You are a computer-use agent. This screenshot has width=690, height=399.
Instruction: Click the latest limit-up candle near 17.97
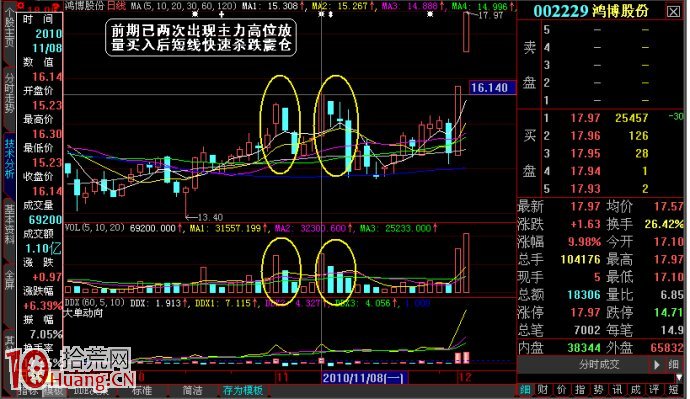pos(466,32)
